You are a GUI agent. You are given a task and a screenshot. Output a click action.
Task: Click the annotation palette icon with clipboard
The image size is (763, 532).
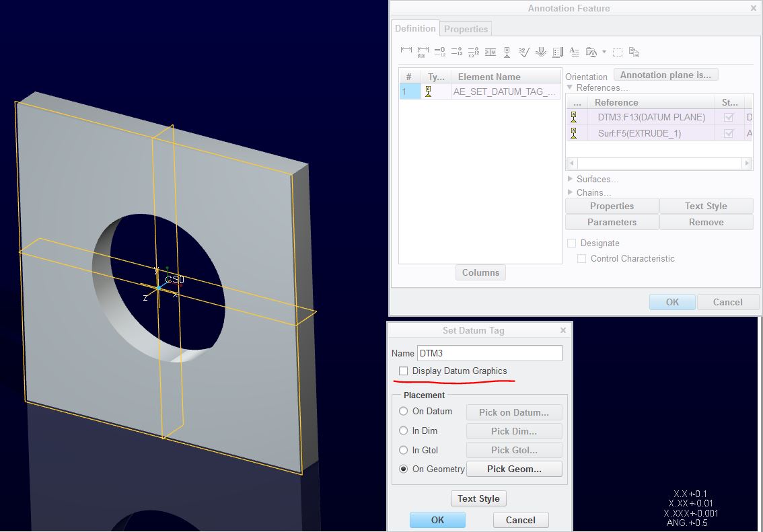tap(591, 52)
